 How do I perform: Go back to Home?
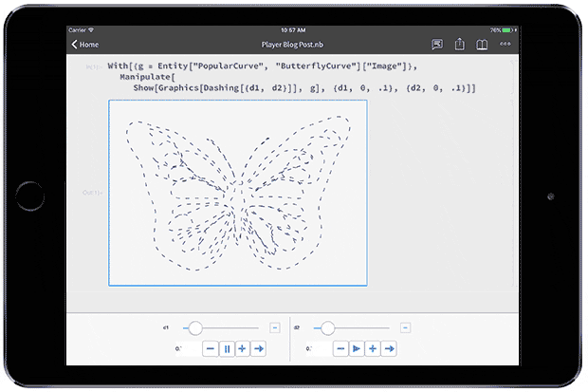click(84, 44)
